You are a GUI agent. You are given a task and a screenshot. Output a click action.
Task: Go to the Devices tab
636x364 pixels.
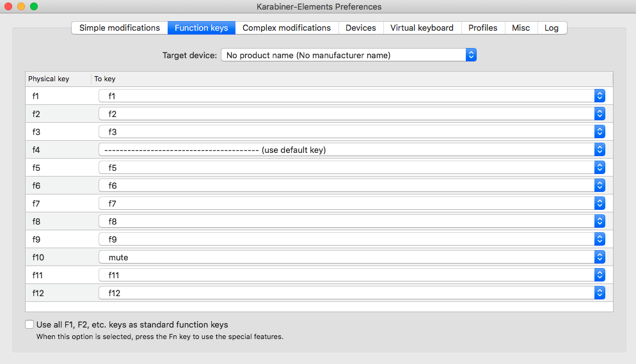(361, 28)
